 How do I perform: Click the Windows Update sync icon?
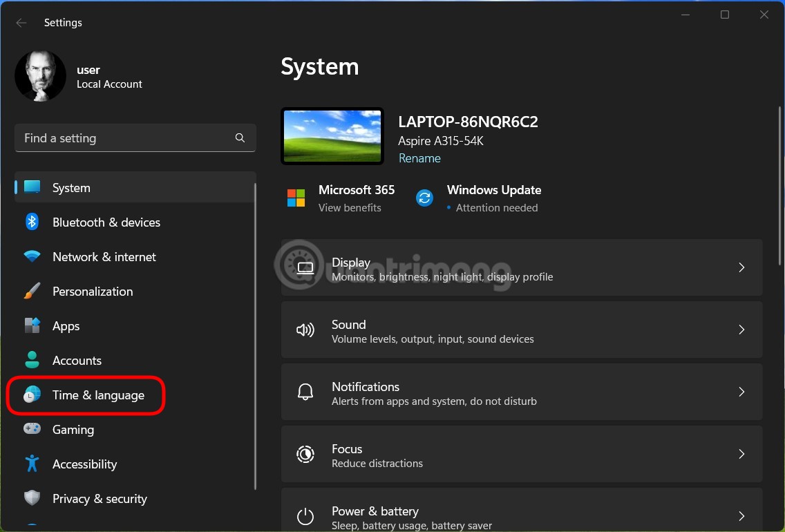coord(424,198)
